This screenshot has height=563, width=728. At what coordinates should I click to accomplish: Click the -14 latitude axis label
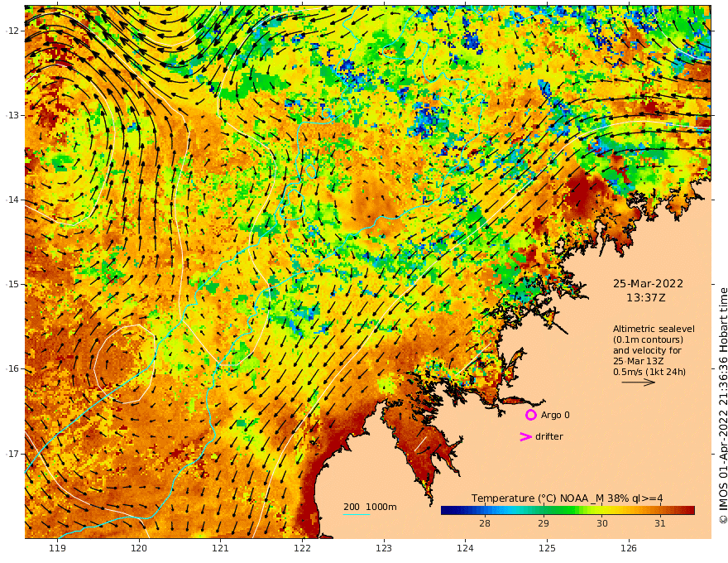12,200
